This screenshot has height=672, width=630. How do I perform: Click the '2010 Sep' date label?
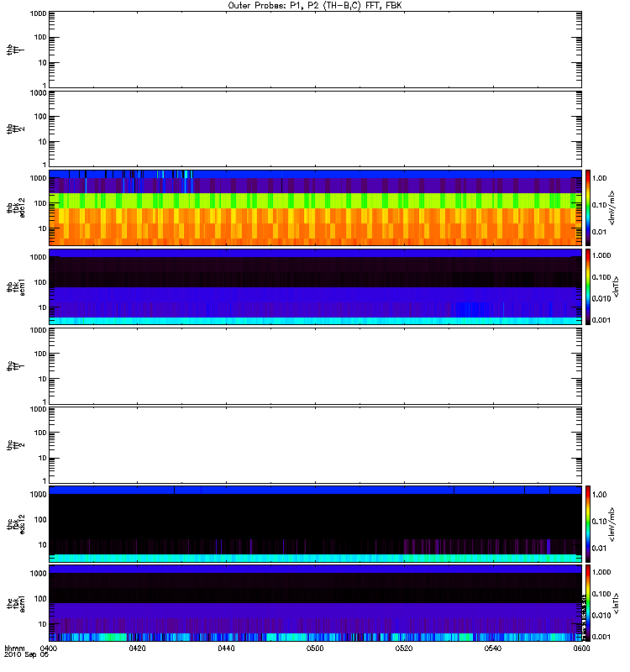(x=22, y=655)
